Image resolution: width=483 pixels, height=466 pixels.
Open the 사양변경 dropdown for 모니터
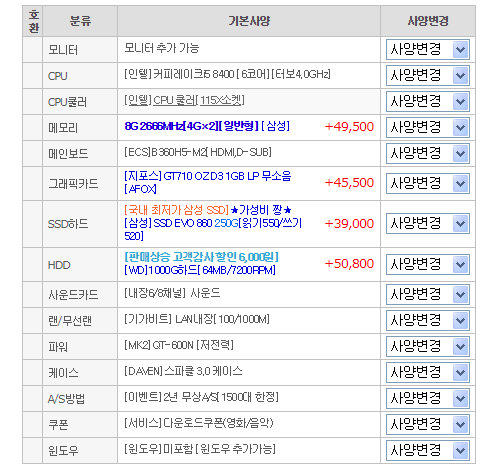[x=428, y=50]
